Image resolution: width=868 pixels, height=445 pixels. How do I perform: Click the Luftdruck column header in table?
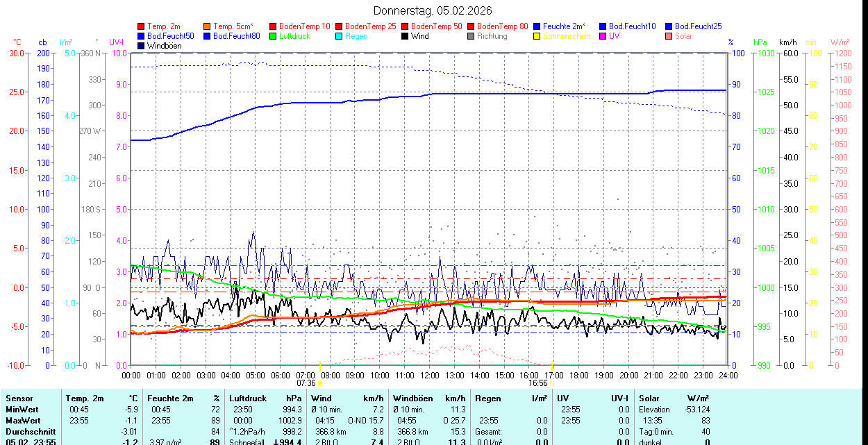[247, 398]
